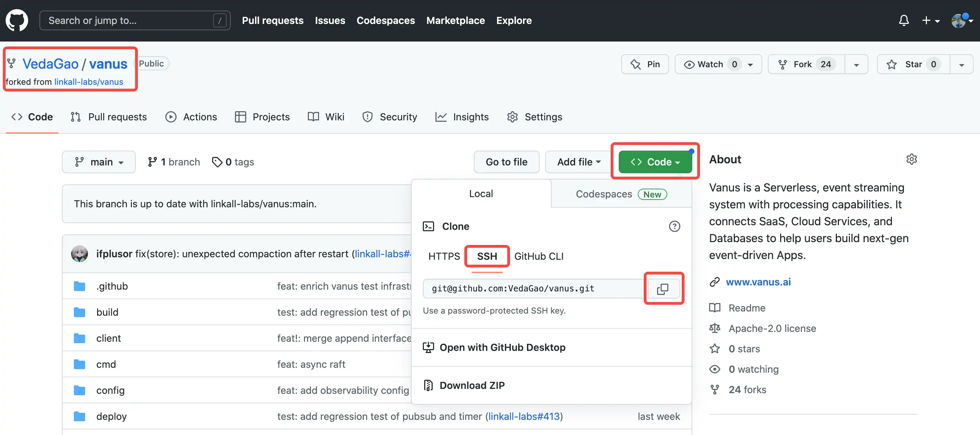980x435 pixels.
Task: Click Pull requests in top navigation
Action: click(273, 20)
